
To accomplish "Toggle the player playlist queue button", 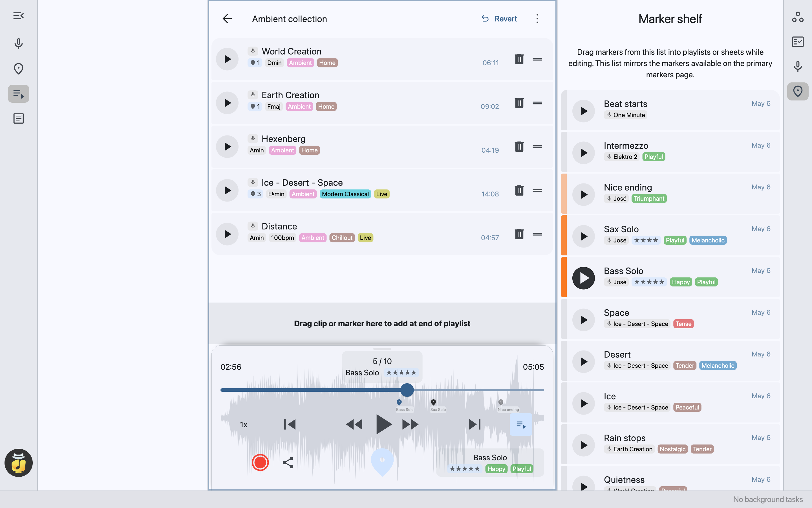I will [x=521, y=425].
